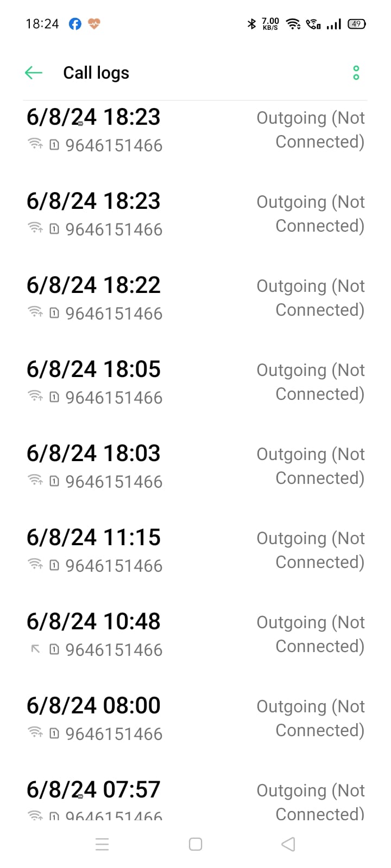The image size is (391, 868).
Task: Tap the heart-rate health notification icon
Action: [x=94, y=24]
